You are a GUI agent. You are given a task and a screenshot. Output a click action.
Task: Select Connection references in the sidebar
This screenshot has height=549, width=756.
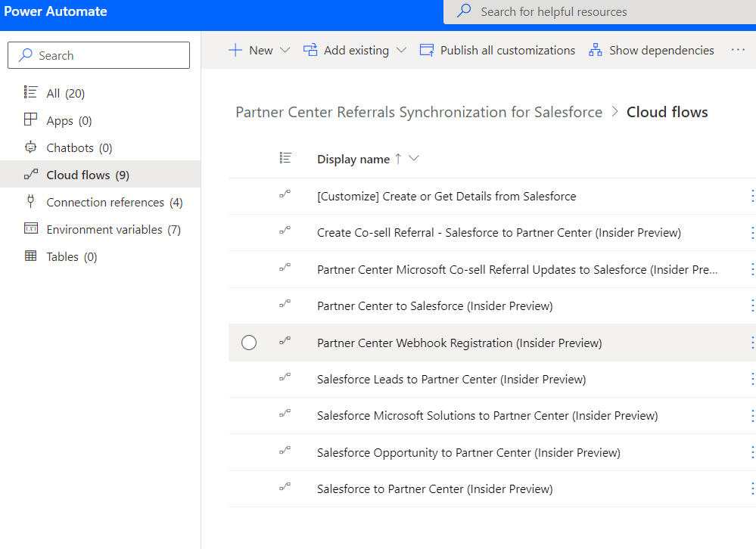pos(105,203)
